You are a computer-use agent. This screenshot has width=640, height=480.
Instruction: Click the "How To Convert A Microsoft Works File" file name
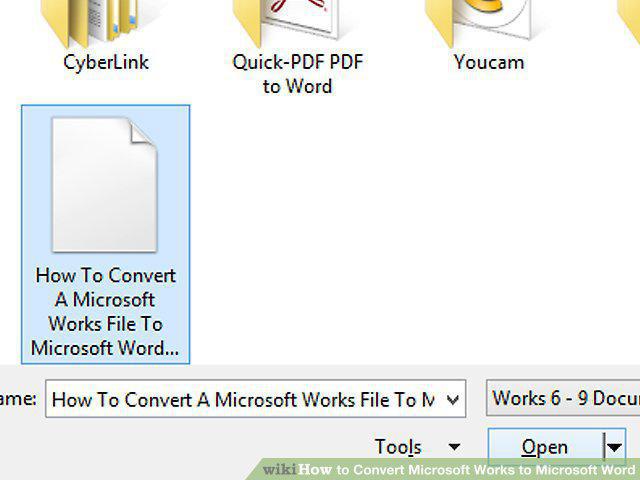point(105,311)
